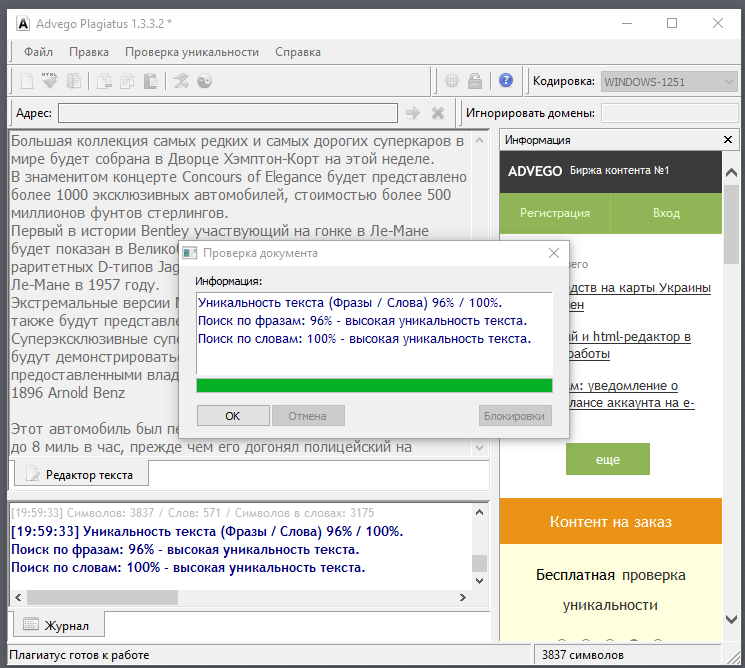The width and height of the screenshot is (745, 668).
Task: Close the Проверка документа dialog
Action: pos(554,253)
